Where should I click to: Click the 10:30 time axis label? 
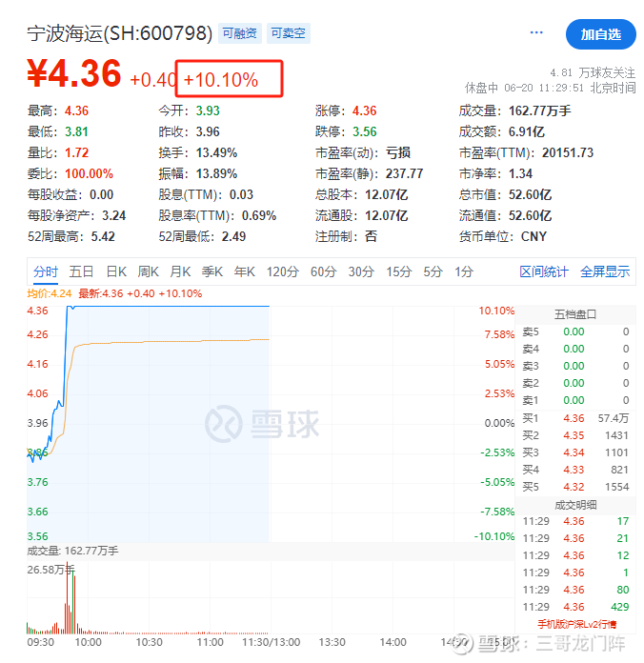pyautogui.click(x=149, y=642)
